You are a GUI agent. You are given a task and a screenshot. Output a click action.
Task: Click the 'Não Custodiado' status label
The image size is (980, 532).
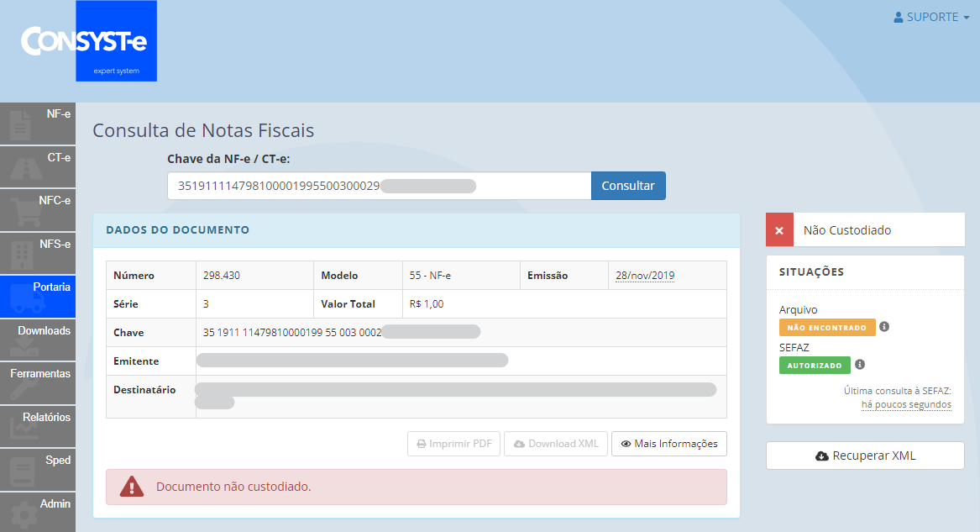click(x=846, y=230)
